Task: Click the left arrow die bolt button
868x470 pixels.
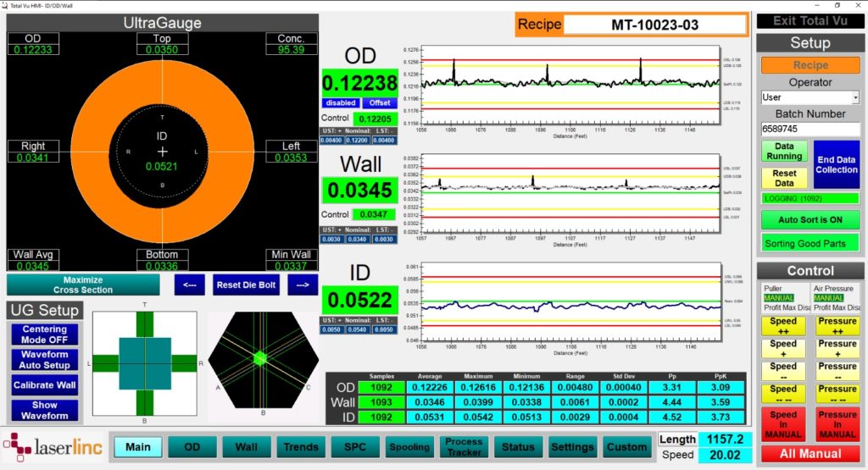Action: pos(189,285)
